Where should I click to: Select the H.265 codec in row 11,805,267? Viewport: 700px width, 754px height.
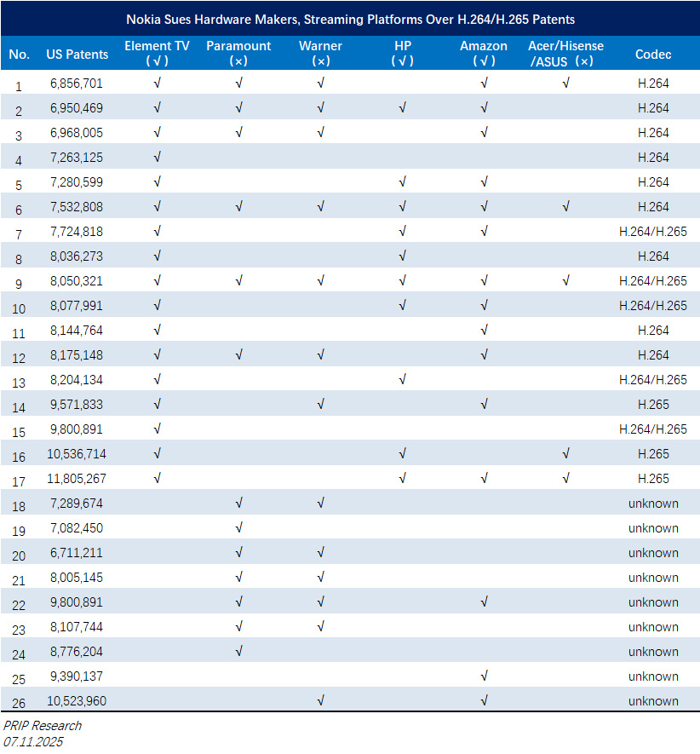click(653, 479)
